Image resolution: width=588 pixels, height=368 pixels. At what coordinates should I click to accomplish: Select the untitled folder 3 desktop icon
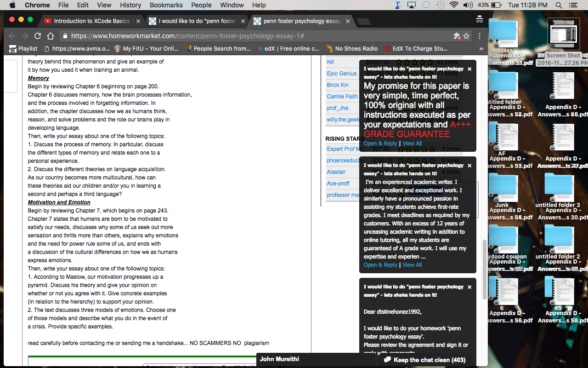click(x=558, y=189)
